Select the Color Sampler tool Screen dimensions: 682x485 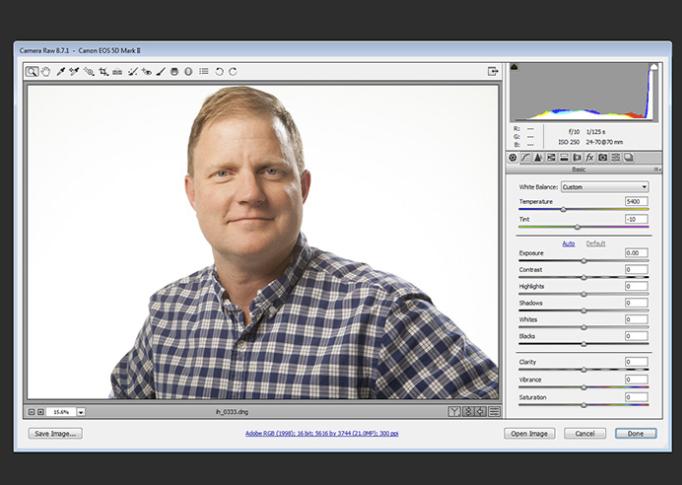coord(74,72)
